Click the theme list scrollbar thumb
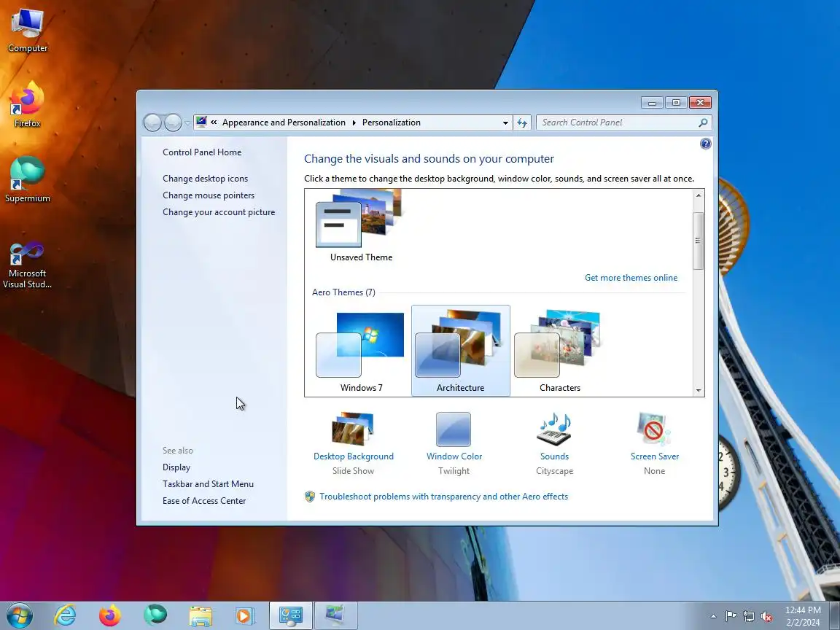 click(698, 241)
